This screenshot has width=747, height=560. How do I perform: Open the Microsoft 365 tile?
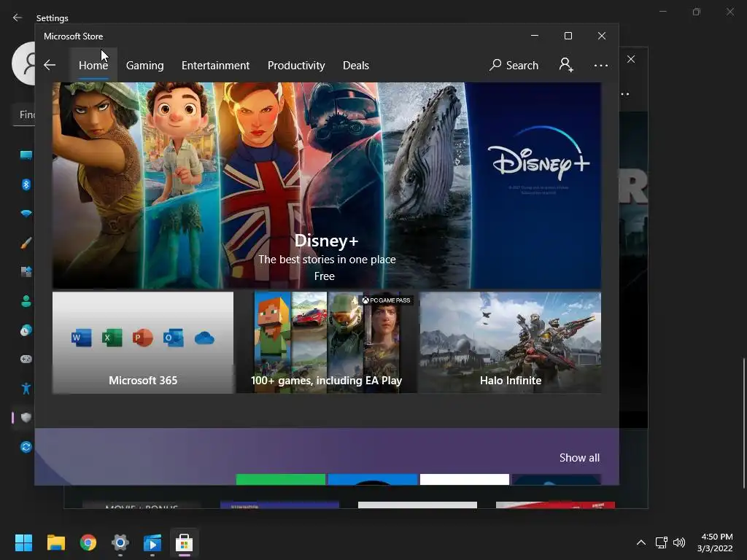click(x=143, y=343)
